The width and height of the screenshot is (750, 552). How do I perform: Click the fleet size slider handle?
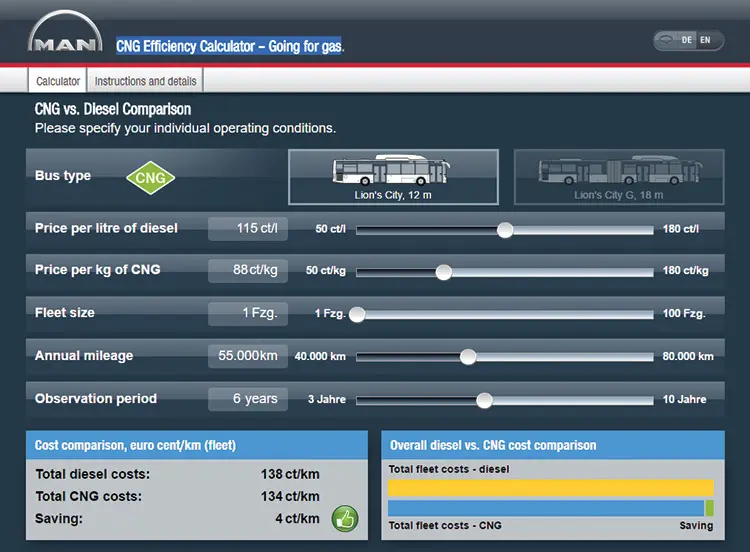[x=357, y=314]
